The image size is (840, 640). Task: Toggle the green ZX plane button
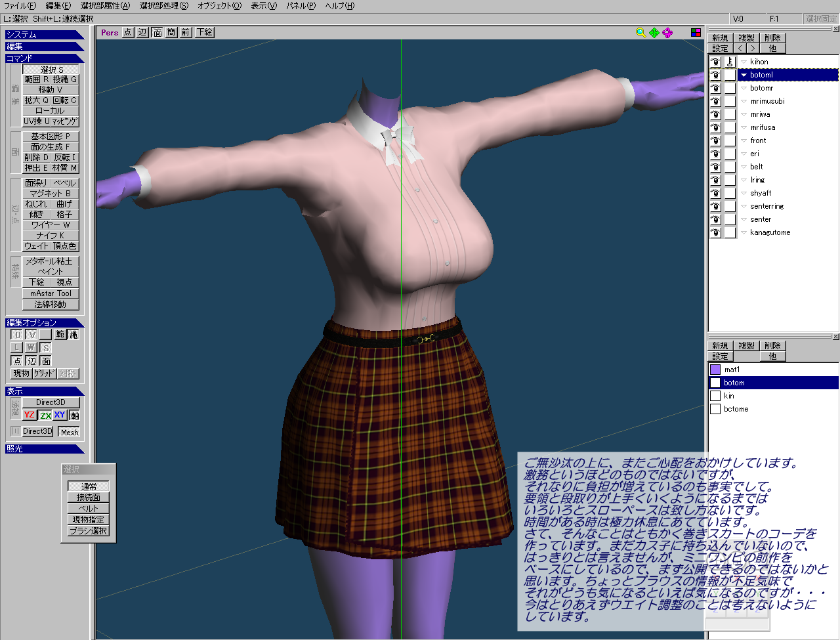point(45,415)
